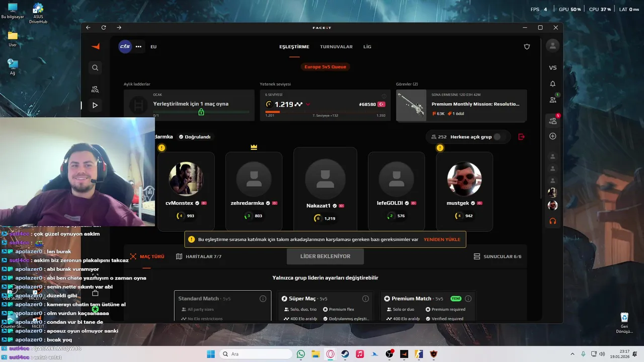Open info icon on Süper Maç card
Screen dimensions: 644x362
pyautogui.click(x=365, y=299)
